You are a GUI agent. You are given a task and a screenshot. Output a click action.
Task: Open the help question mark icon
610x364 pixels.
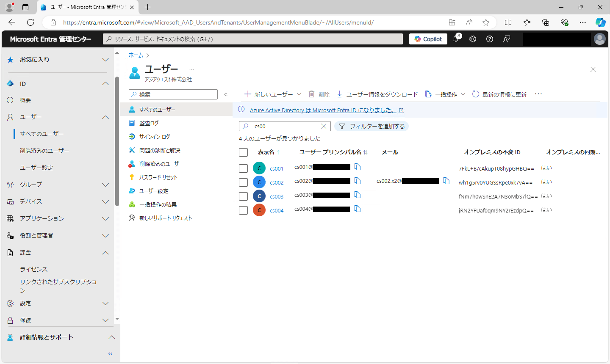[x=490, y=39]
